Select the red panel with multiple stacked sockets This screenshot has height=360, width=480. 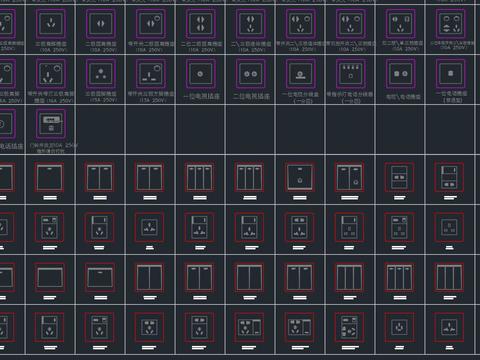(x=349, y=327)
